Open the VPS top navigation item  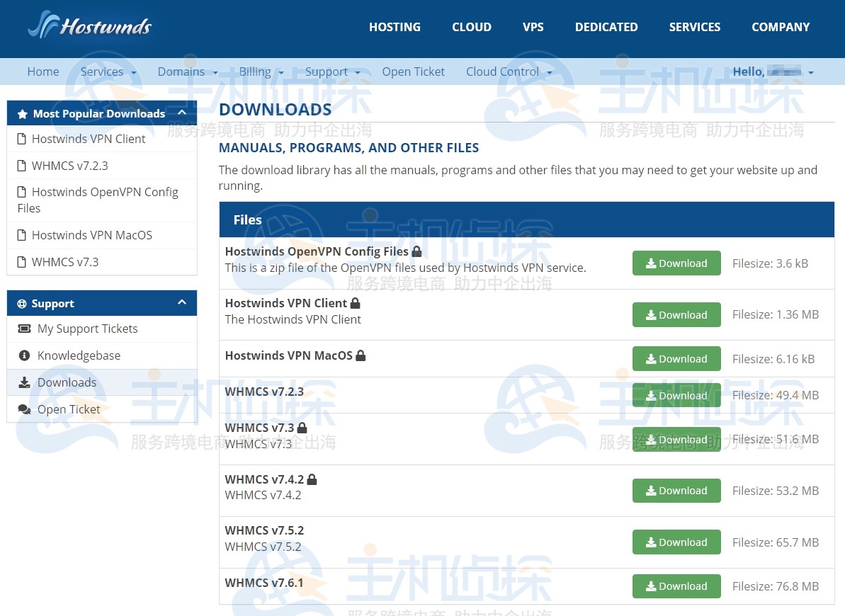(x=533, y=27)
